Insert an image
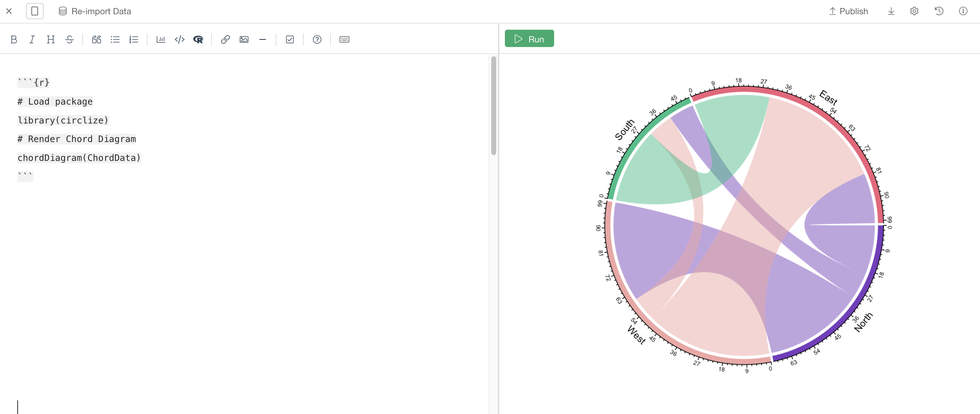980x414 pixels. [244, 39]
